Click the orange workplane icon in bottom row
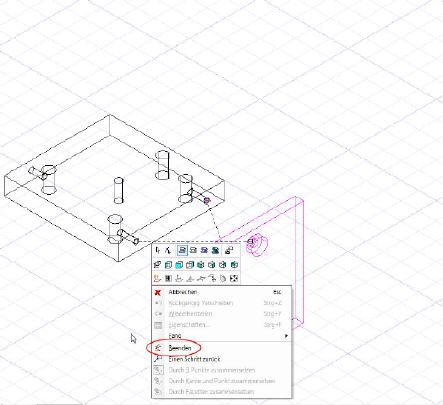The width and height of the screenshot is (443, 405). tap(157, 278)
